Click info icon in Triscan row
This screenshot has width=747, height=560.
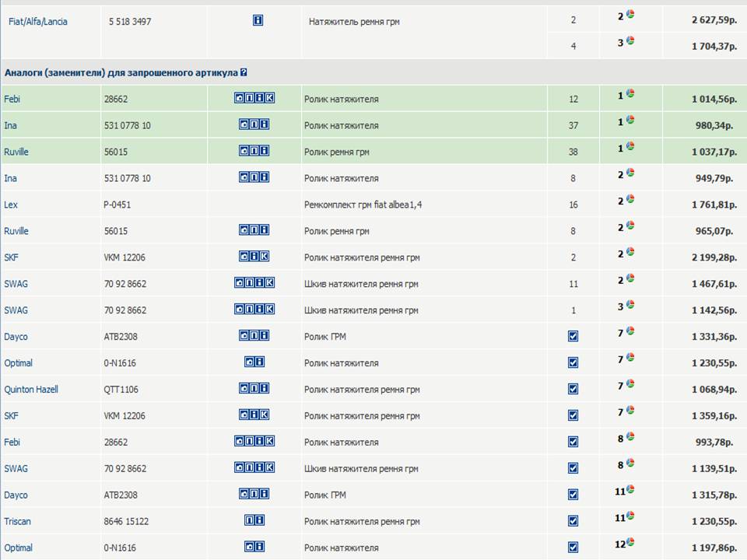[x=260, y=520]
